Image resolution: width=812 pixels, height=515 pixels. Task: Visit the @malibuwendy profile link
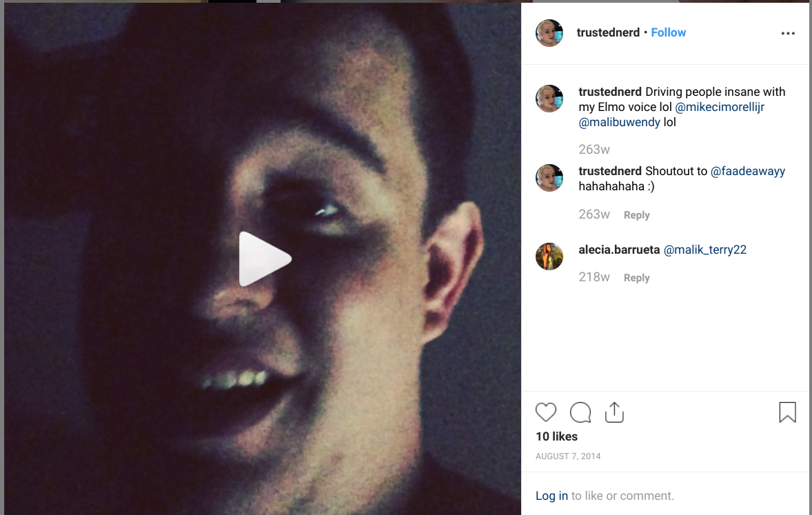[x=620, y=122]
